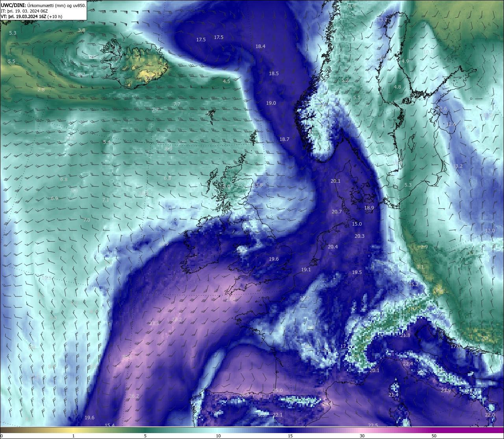
Task: Click the 15.4 value label
Action: (109, 425)
